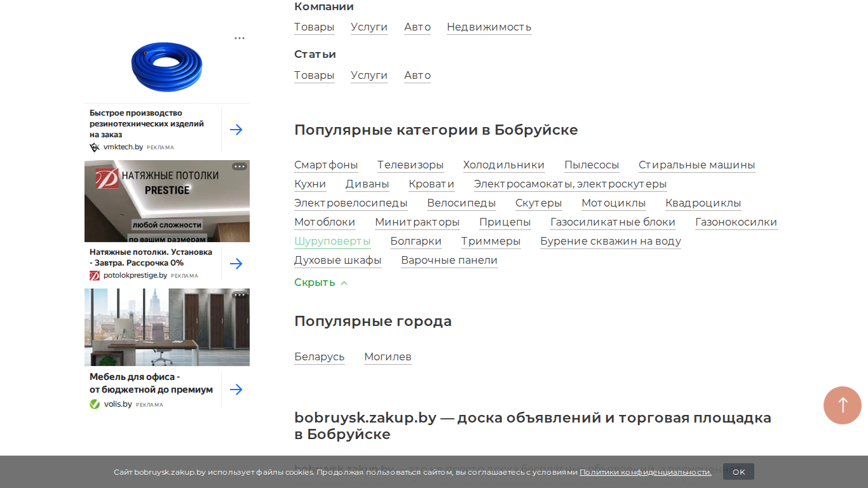The width and height of the screenshot is (868, 488).
Task: Open the blue hose product image
Action: point(167,67)
